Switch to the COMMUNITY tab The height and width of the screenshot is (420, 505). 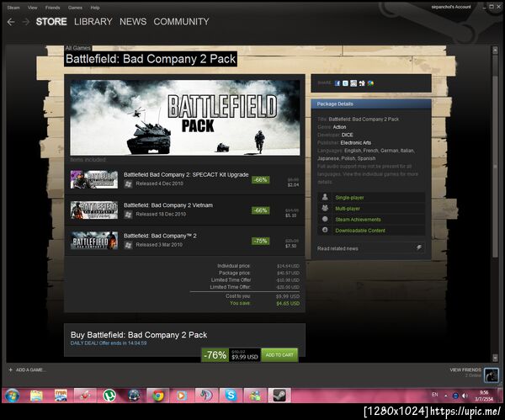(x=181, y=22)
